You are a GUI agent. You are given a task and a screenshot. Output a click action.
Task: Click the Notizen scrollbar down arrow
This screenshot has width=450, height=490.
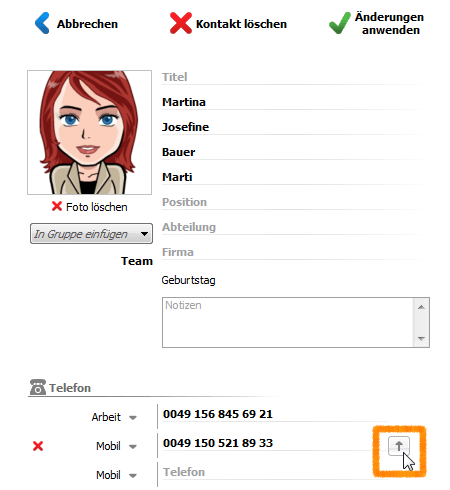coord(421,339)
